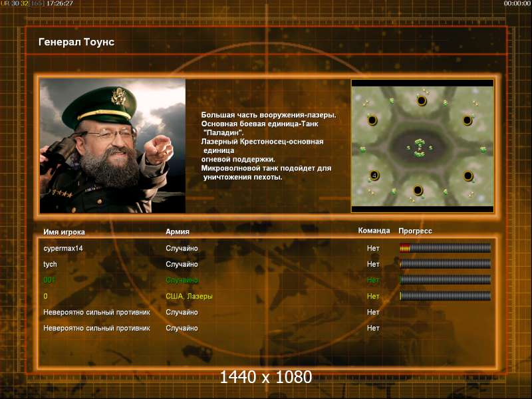532x399 pixels.
Task: Click 'Случайно' army cell in tych row
Action: (182, 264)
